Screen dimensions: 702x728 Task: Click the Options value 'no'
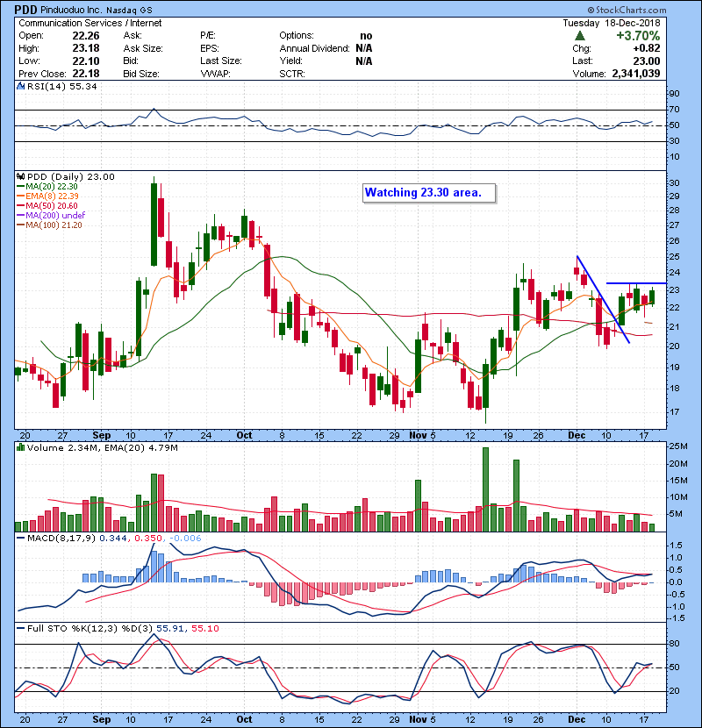tap(366, 36)
